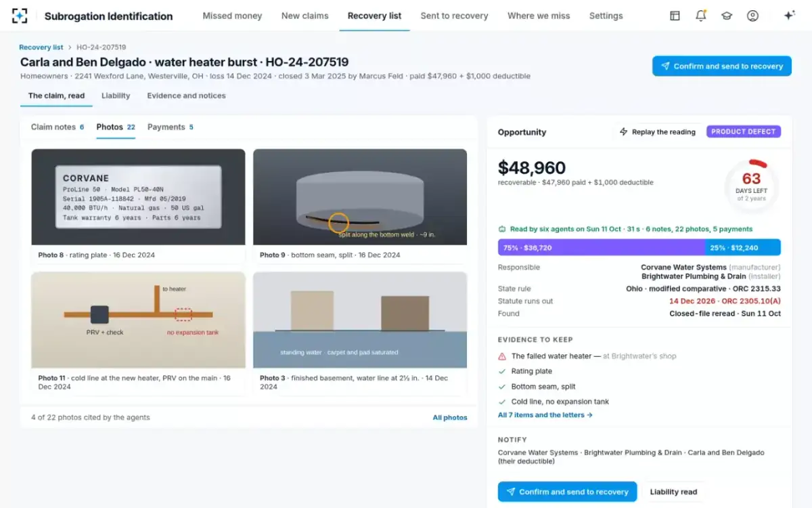Open Photo 3 finished basement thumbnail
This screenshot has height=508, width=812.
click(x=360, y=320)
